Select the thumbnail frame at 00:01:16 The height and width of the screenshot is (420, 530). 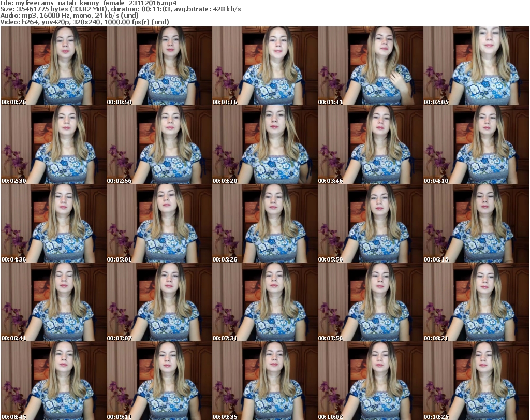click(265, 66)
